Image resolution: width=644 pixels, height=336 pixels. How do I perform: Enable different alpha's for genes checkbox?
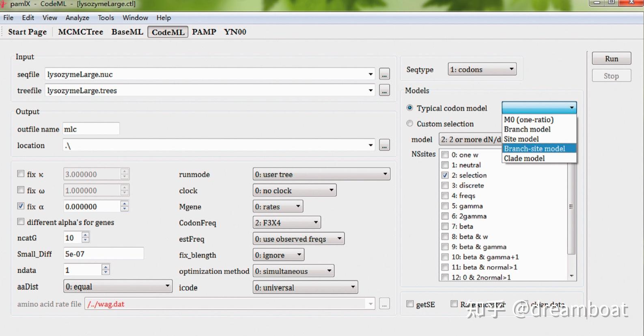21,222
